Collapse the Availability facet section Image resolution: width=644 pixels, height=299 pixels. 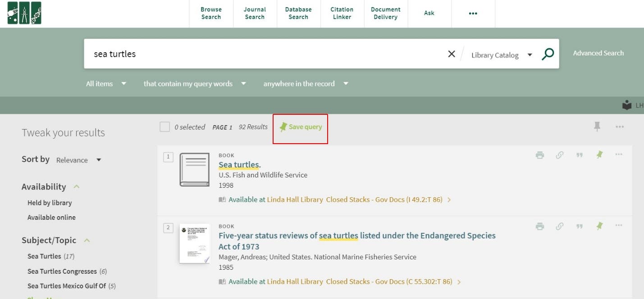pos(77,186)
